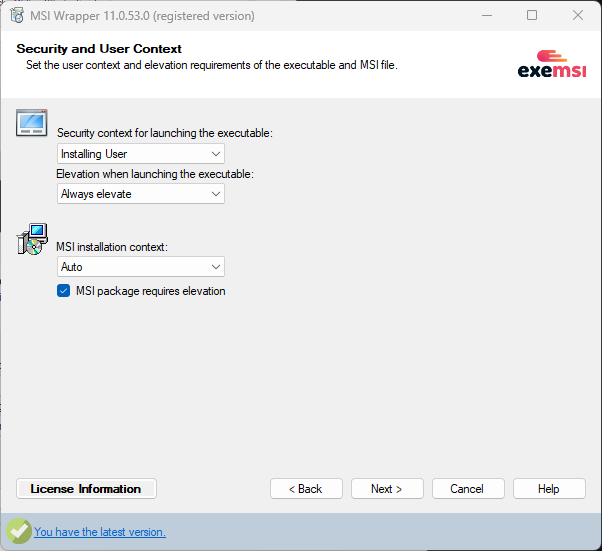Click the green checkmark status icon
The height and width of the screenshot is (551, 602).
pyautogui.click(x=18, y=531)
